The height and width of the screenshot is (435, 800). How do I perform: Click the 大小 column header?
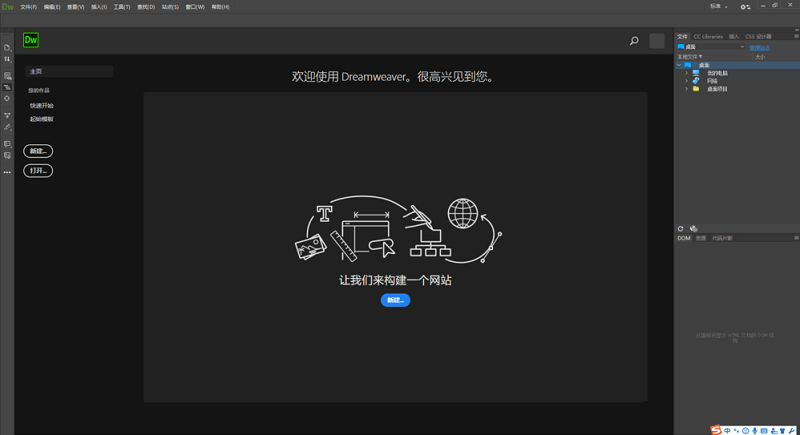click(760, 57)
